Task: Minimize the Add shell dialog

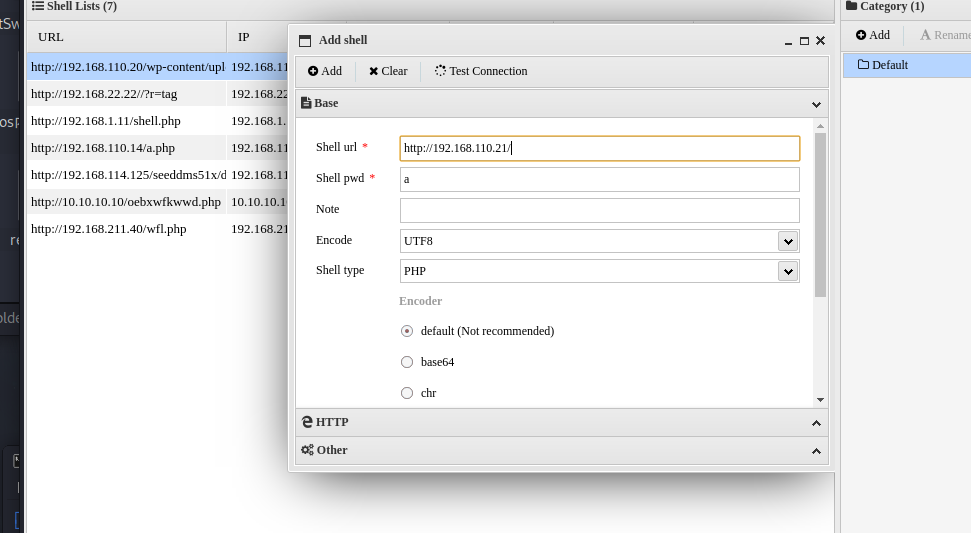Action: click(x=788, y=41)
